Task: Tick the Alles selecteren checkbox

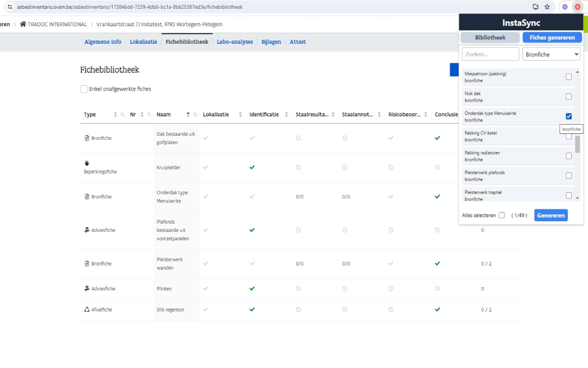Action: click(x=502, y=215)
